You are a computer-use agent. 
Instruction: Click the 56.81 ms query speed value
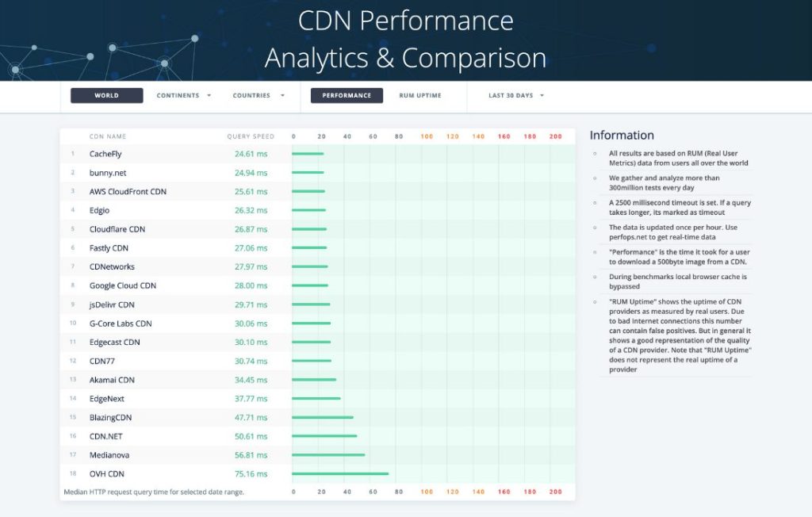[x=251, y=455]
